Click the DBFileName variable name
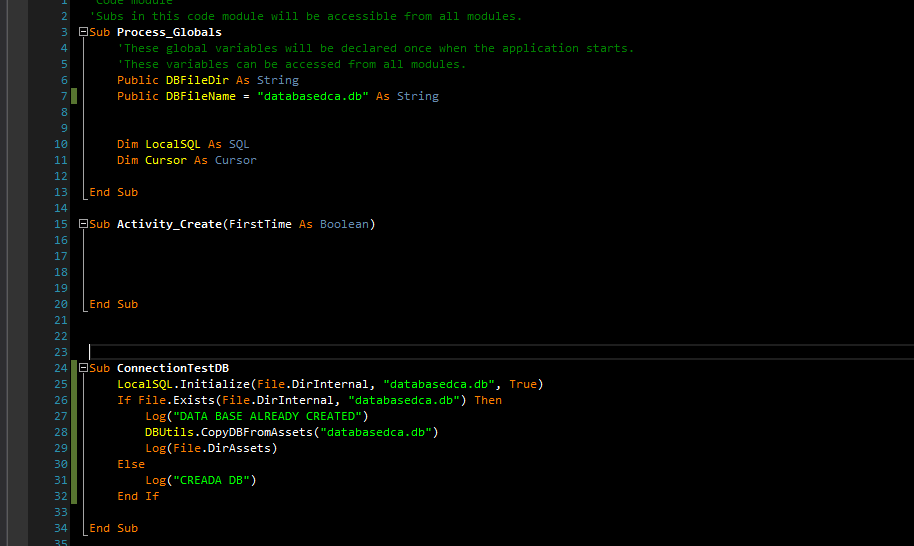 [201, 96]
